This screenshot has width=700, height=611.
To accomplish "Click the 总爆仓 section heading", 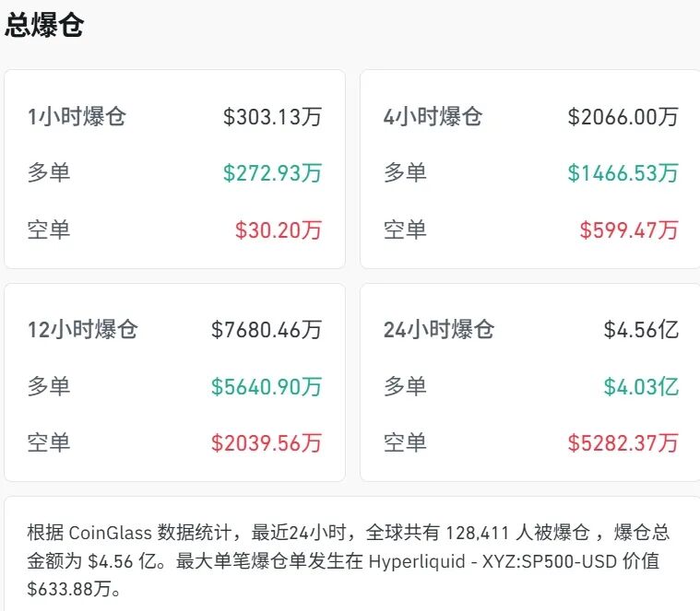I will point(44,26).
